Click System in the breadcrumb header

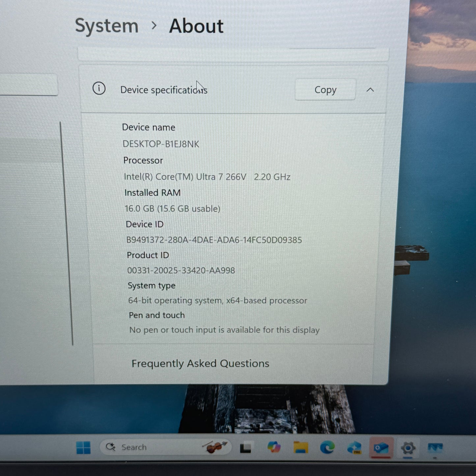click(x=106, y=26)
